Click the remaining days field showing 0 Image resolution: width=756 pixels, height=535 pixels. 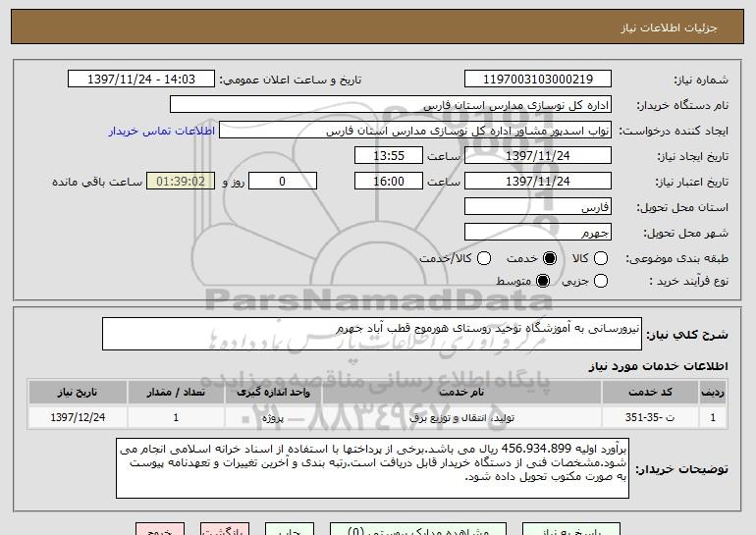click(x=283, y=182)
